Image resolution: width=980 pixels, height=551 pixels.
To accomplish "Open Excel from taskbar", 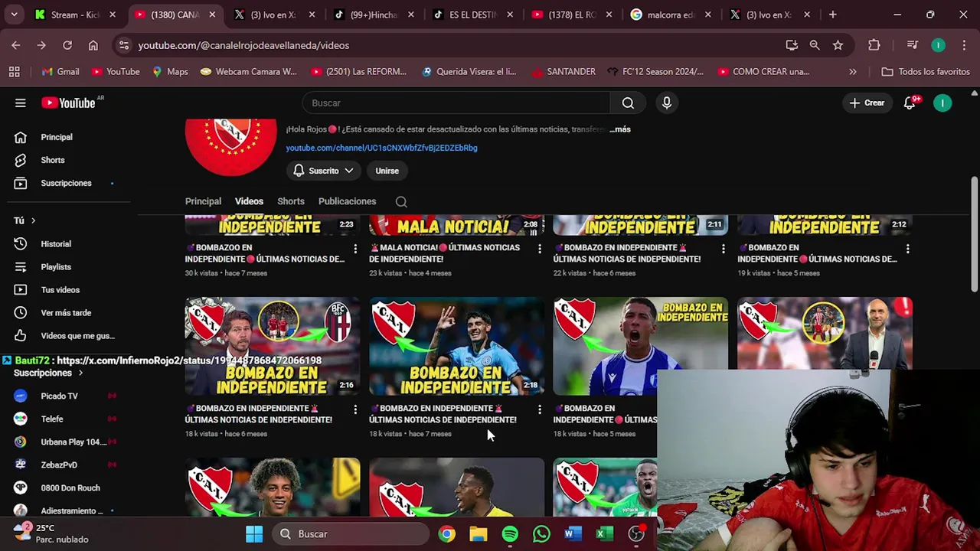I will point(604,534).
